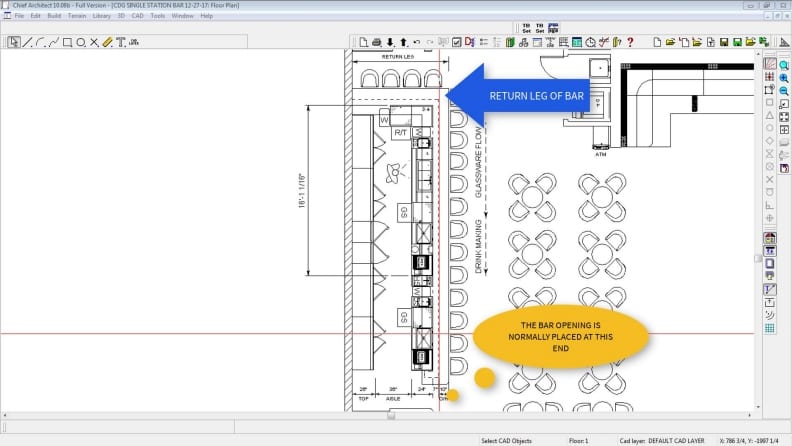Click the clock-shaped toolbar icon

(x=590, y=42)
